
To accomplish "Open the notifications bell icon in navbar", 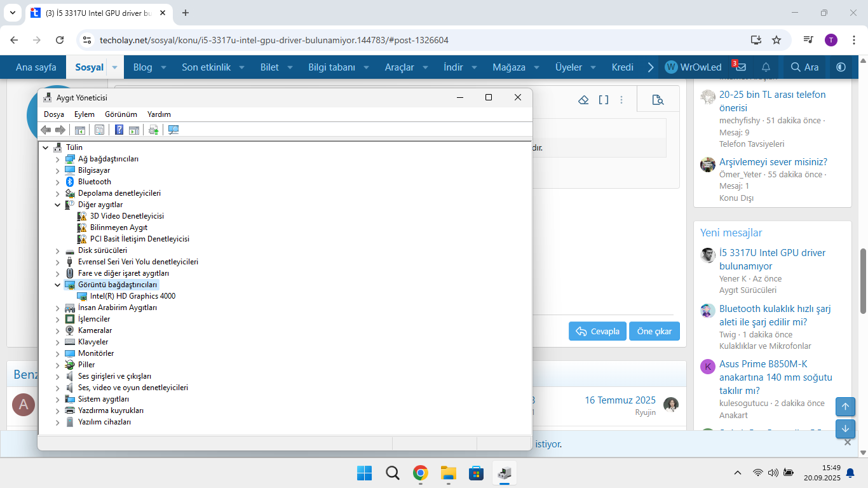I will click(766, 67).
